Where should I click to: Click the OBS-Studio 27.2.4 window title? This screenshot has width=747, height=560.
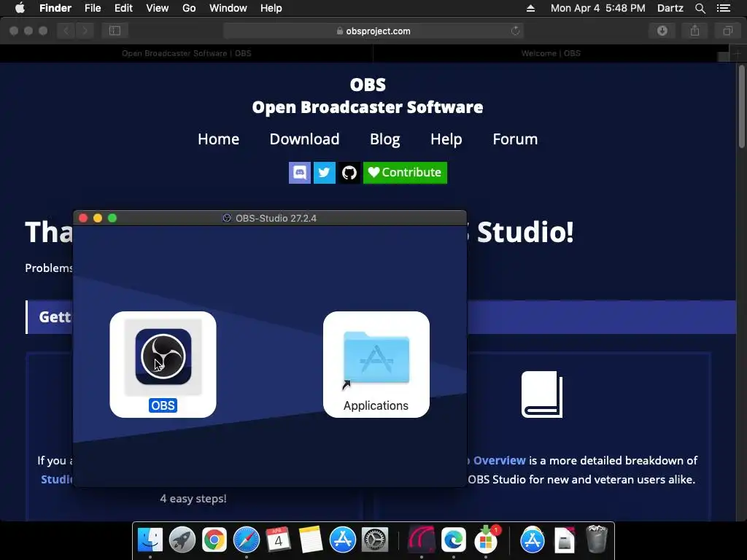click(x=276, y=218)
